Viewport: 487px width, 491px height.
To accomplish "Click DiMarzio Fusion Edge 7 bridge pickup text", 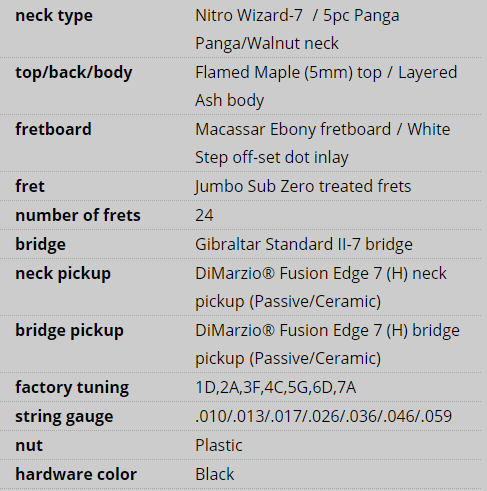I will pos(327,344).
